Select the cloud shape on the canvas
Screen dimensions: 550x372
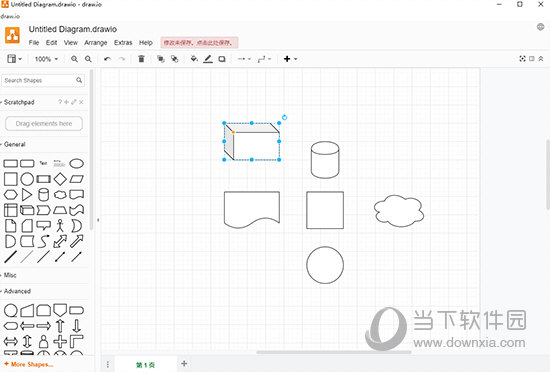pyautogui.click(x=399, y=211)
